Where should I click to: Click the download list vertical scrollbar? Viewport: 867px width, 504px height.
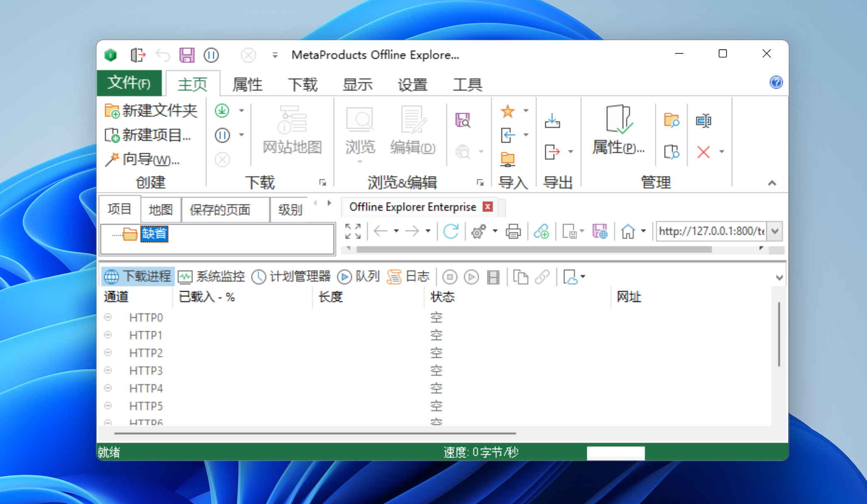pos(779,334)
